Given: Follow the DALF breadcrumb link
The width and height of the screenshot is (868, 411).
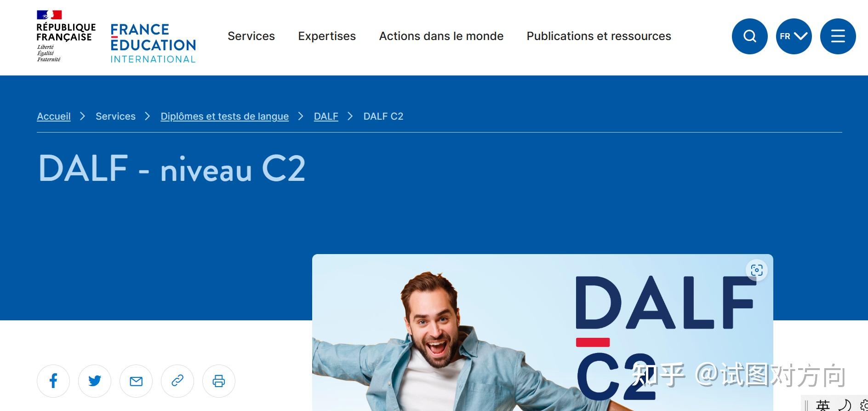Looking at the screenshot, I should 326,116.
